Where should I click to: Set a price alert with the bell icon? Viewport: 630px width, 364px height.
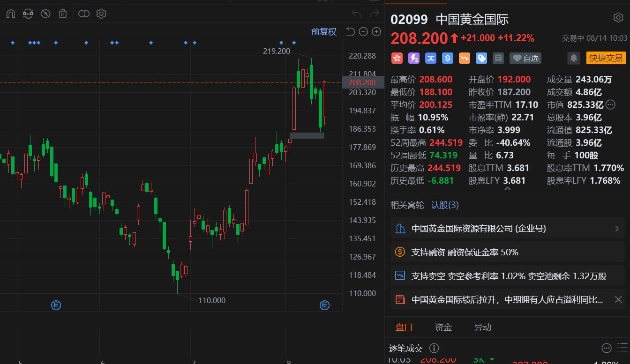click(x=573, y=58)
